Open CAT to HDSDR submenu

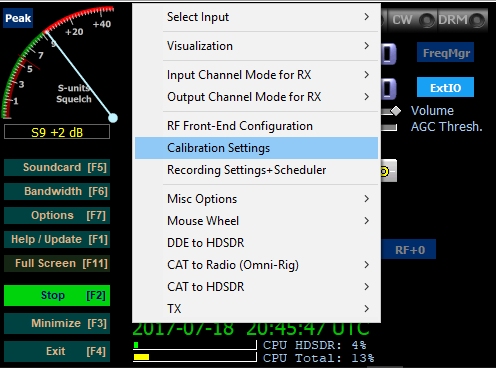(256, 287)
